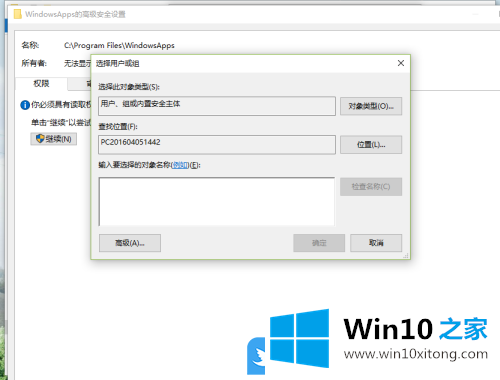Switch to the 权限 tab
This screenshot has height=380, width=500.
(41, 84)
